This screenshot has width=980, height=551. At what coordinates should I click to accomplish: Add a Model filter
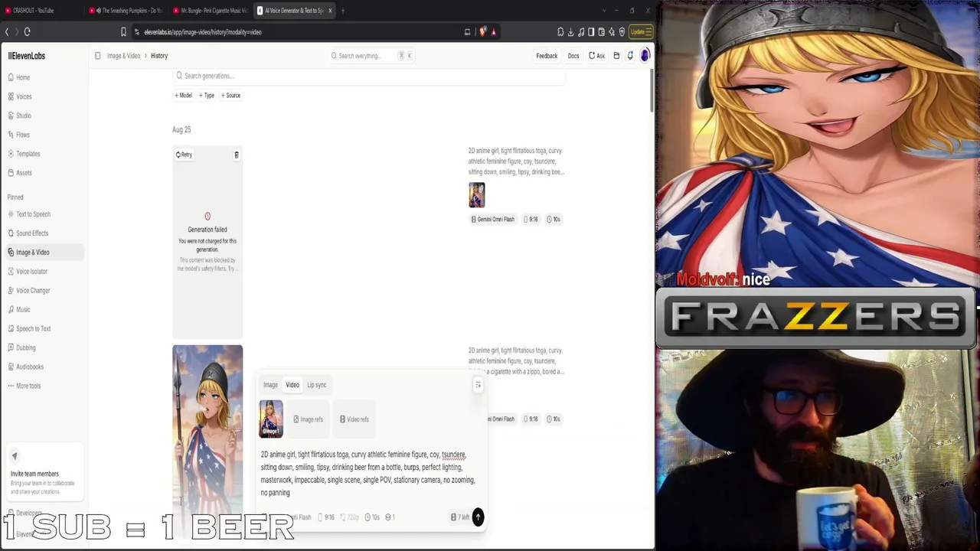(183, 96)
